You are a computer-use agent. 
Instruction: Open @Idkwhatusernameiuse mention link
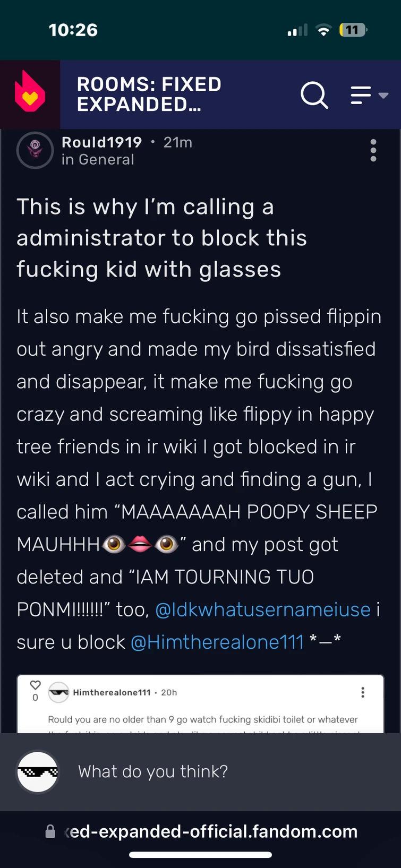coord(263,609)
